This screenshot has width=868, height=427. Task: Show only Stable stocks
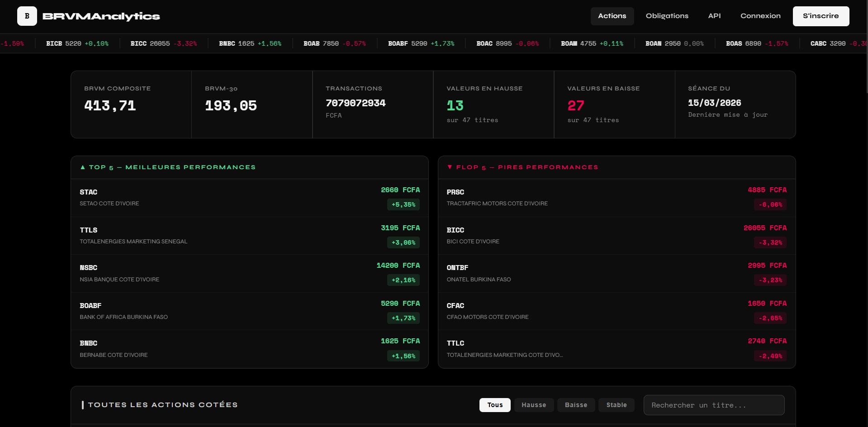pyautogui.click(x=616, y=405)
